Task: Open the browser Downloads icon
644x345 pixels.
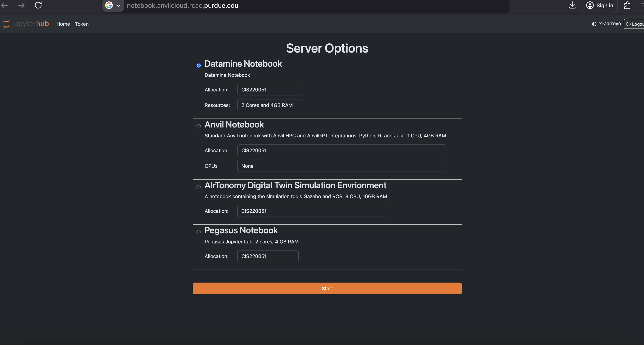Action: (x=572, y=5)
